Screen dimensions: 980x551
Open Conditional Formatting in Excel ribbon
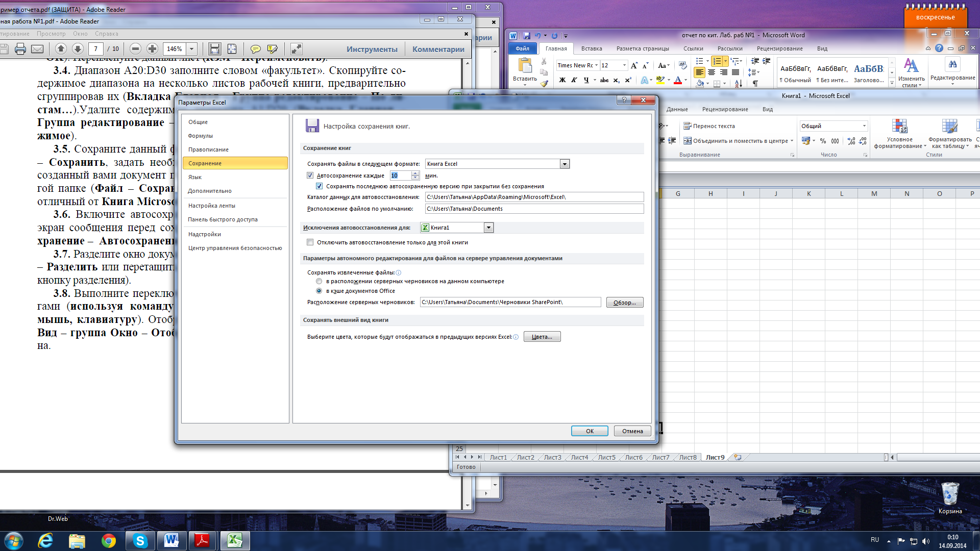(899, 135)
